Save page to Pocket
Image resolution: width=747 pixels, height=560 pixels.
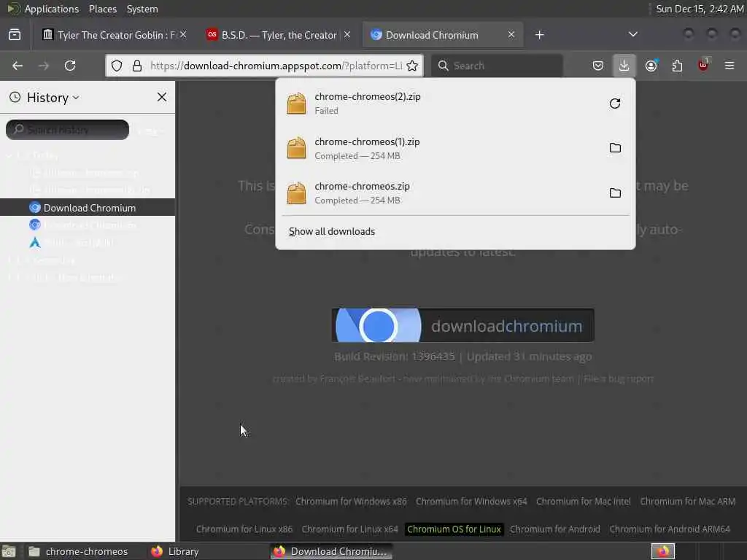click(x=598, y=66)
